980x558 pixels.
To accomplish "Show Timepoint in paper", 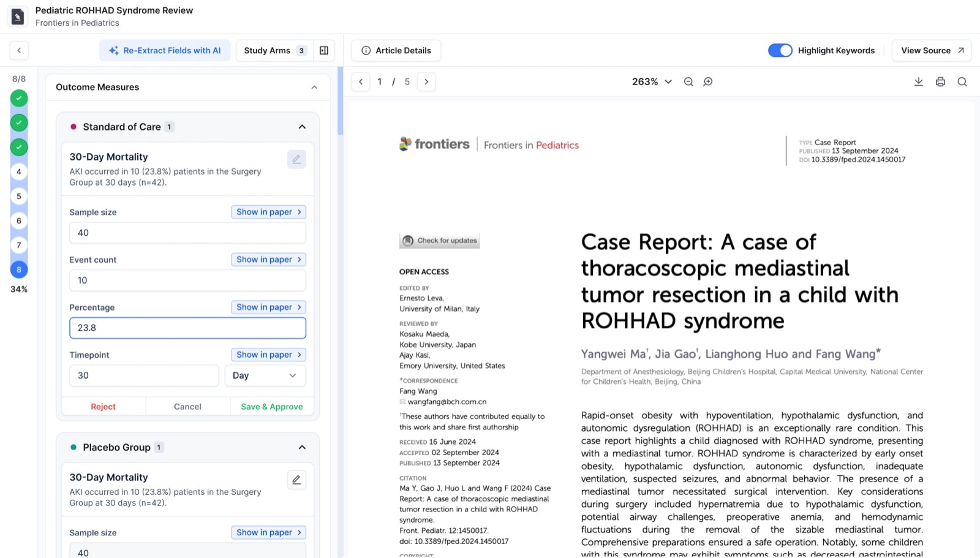I will tap(268, 355).
